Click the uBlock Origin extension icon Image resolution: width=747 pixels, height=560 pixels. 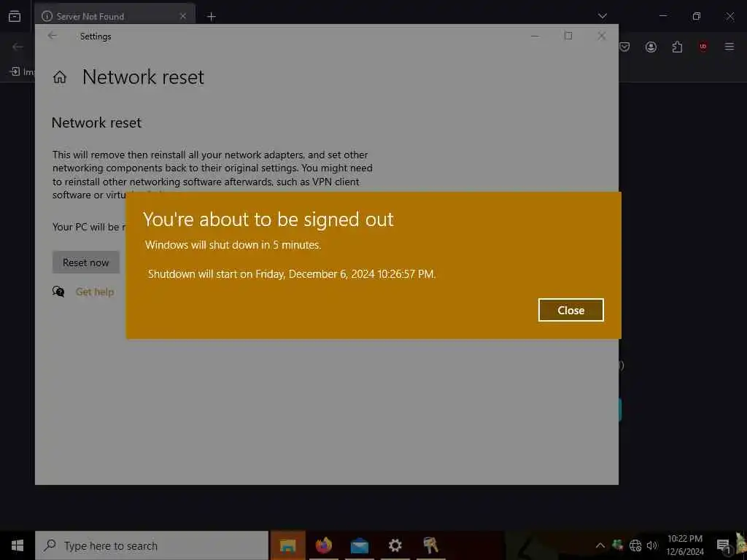(703, 47)
